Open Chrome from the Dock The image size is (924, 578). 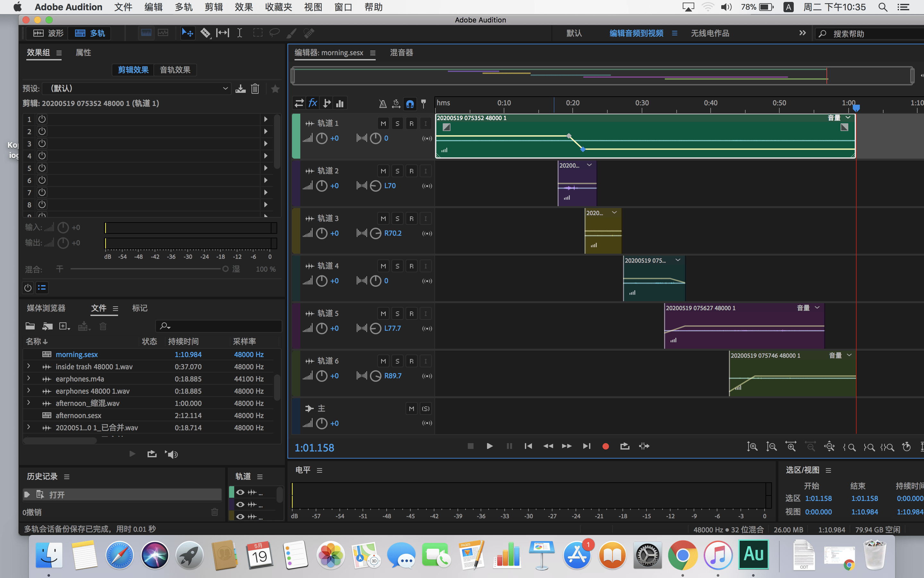tap(683, 555)
